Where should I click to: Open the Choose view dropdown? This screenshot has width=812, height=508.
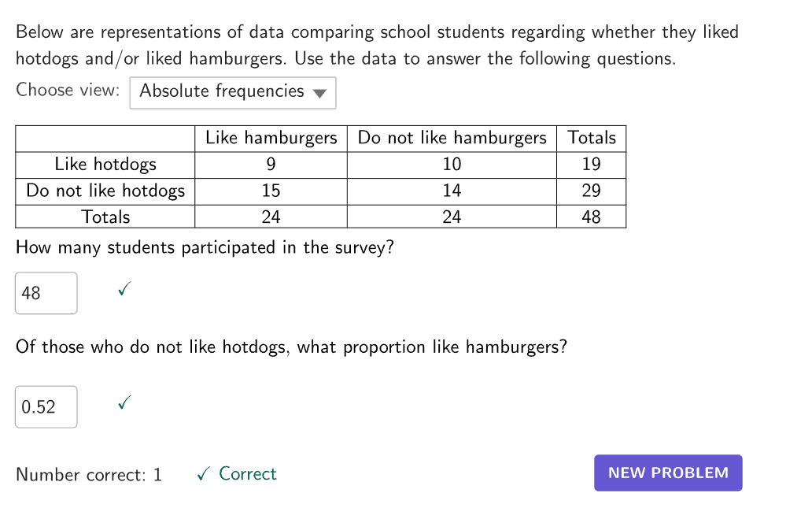click(x=232, y=92)
